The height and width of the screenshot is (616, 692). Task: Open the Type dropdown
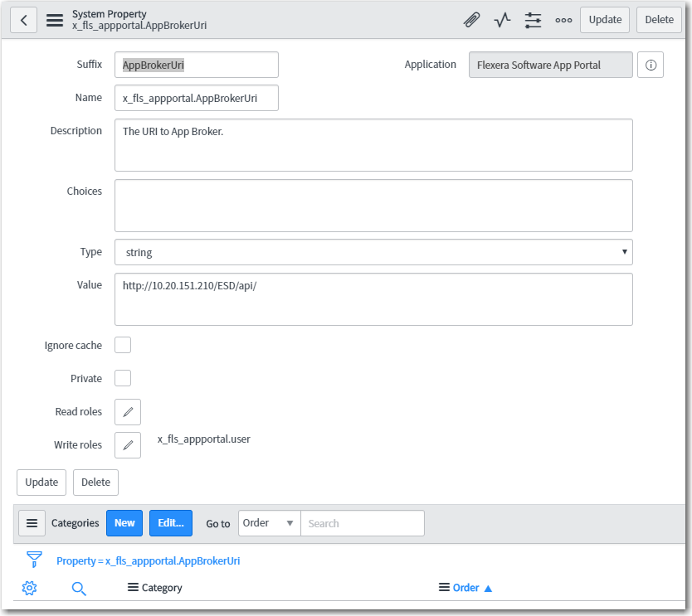click(373, 252)
